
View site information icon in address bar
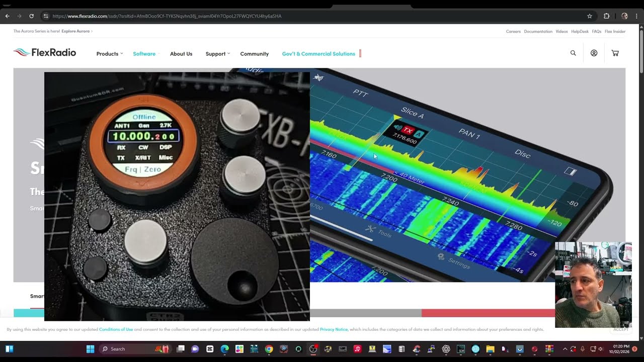point(46,16)
